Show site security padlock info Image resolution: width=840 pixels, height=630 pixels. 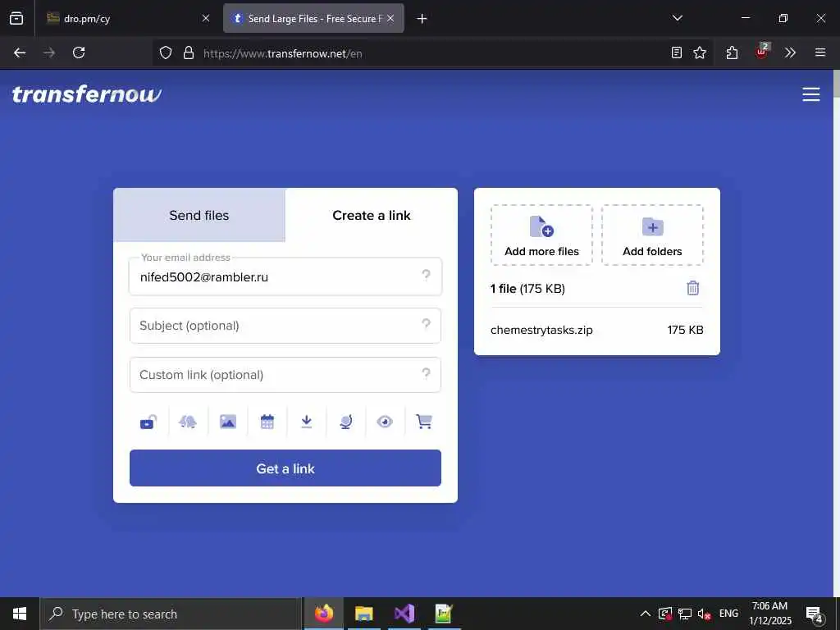[x=189, y=53]
